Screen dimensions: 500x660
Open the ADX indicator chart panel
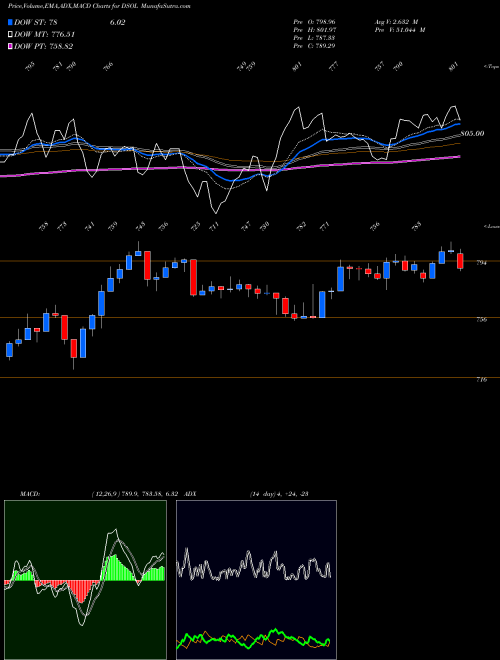pyautogui.click(x=256, y=580)
